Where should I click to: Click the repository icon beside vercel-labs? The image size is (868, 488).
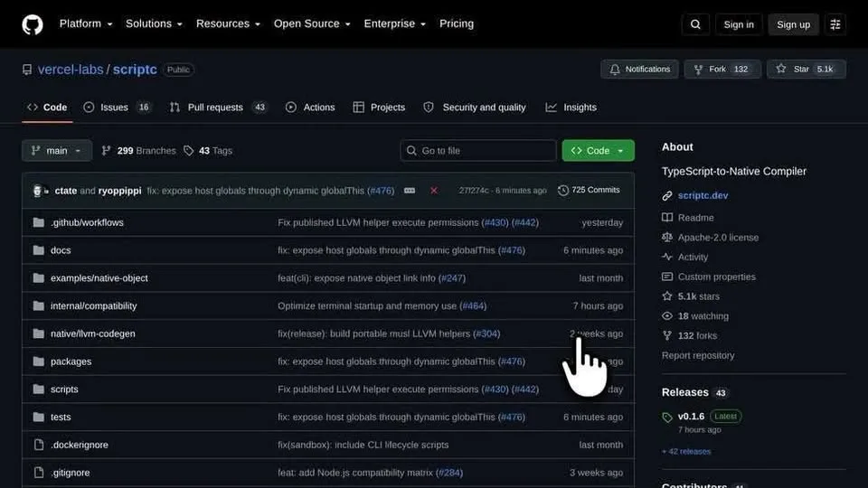pyautogui.click(x=26, y=70)
